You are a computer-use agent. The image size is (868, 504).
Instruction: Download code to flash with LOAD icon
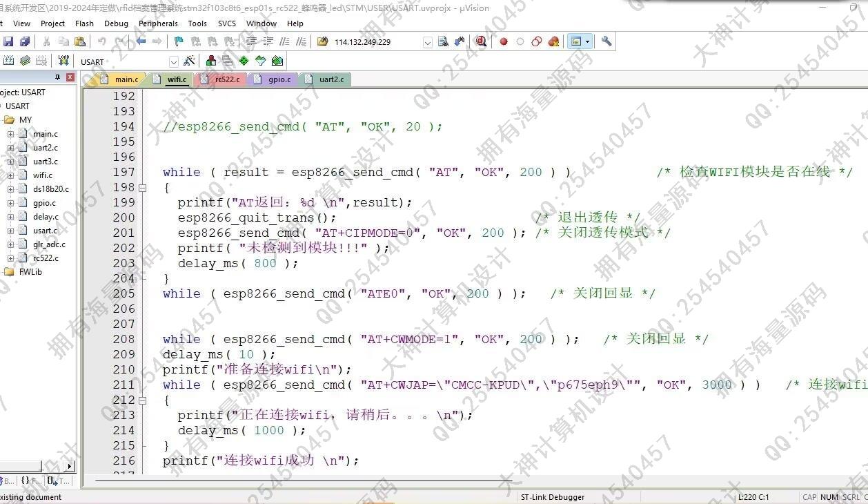63,61
